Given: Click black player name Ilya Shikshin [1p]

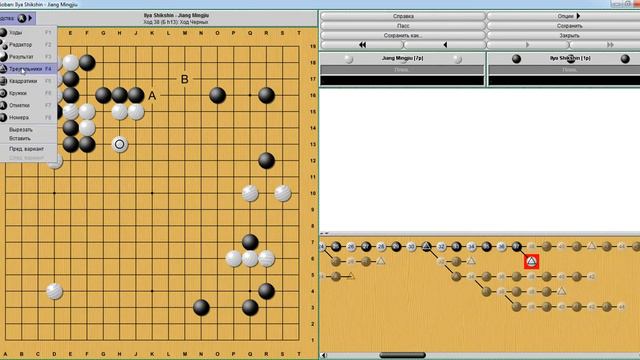Looking at the screenshot, I should [x=570, y=58].
